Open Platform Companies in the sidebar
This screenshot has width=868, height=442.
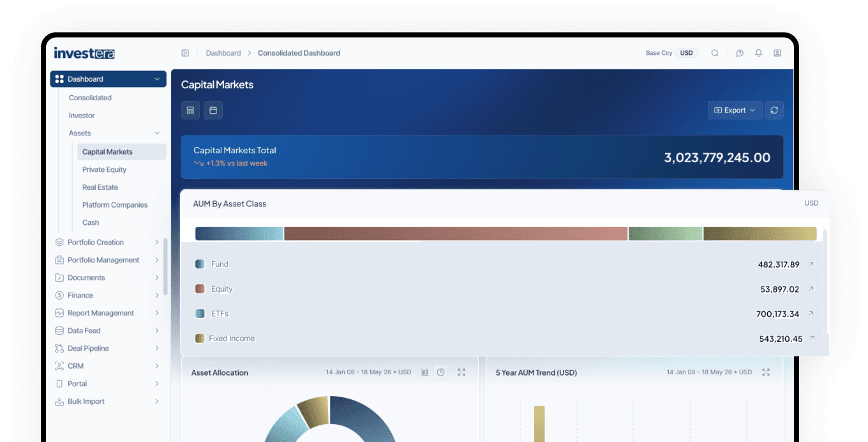click(x=115, y=205)
